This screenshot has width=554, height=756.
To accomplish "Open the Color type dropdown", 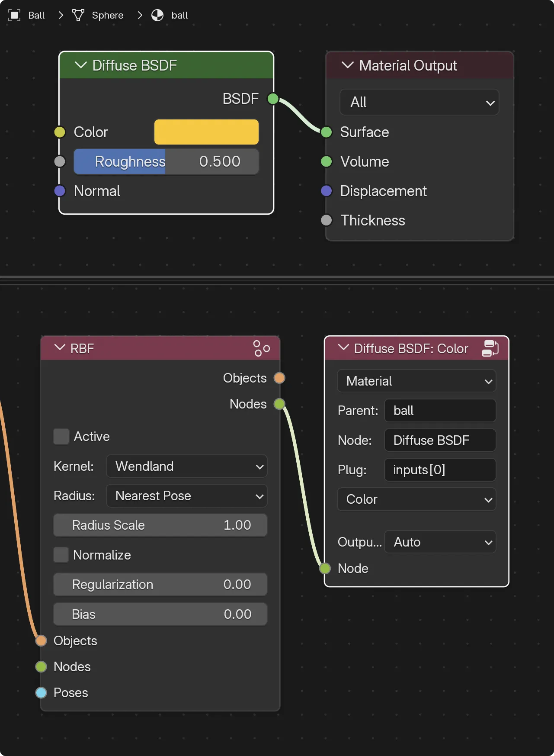I will click(x=416, y=499).
